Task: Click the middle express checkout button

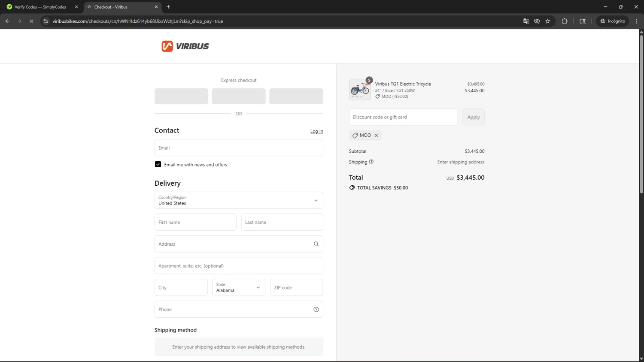Action: 239,96
